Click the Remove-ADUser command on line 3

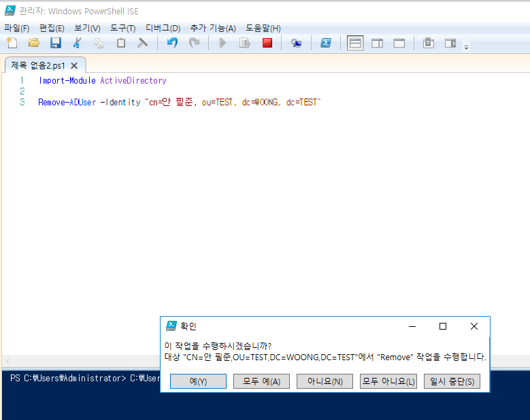click(67, 103)
